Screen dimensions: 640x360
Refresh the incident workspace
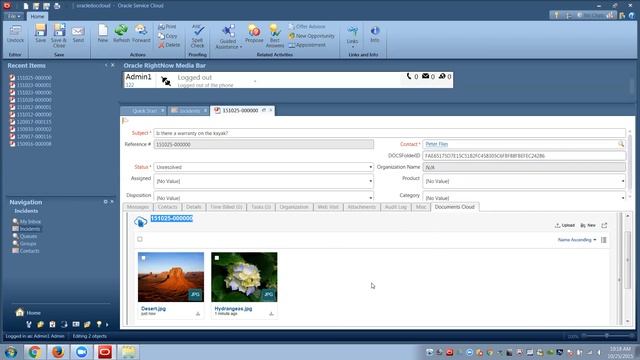pos(121,33)
